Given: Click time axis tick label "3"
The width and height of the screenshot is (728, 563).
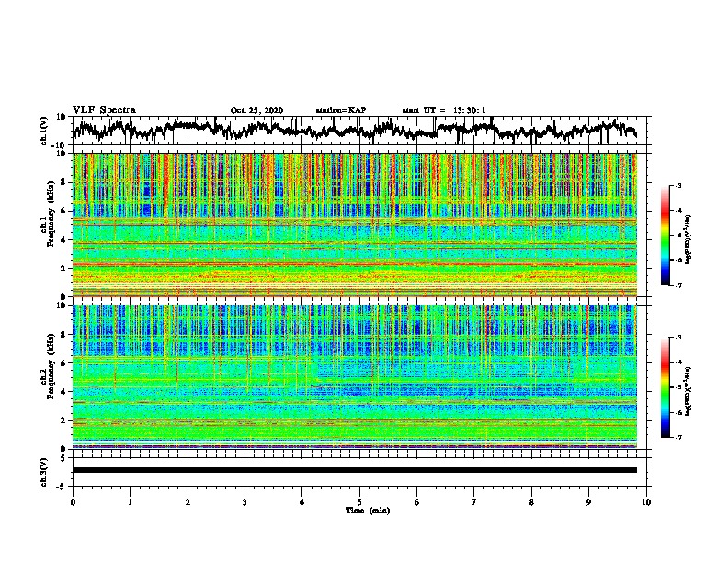Looking at the screenshot, I should click(245, 502).
